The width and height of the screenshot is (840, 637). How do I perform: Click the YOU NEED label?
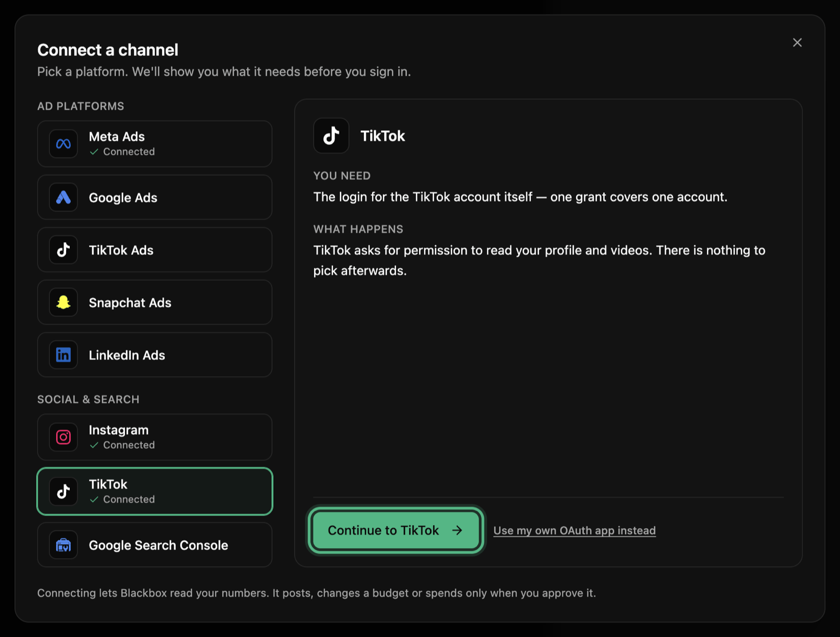pos(342,176)
